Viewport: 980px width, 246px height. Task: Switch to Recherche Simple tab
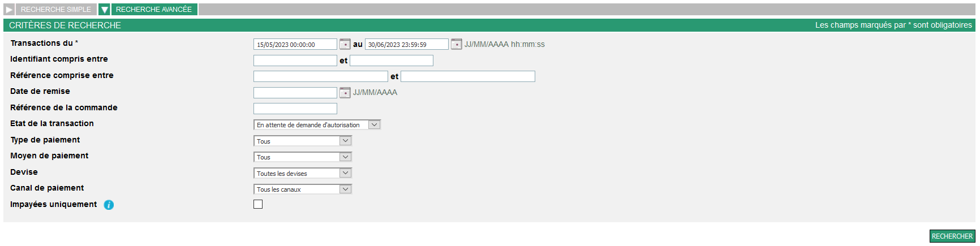click(56, 10)
